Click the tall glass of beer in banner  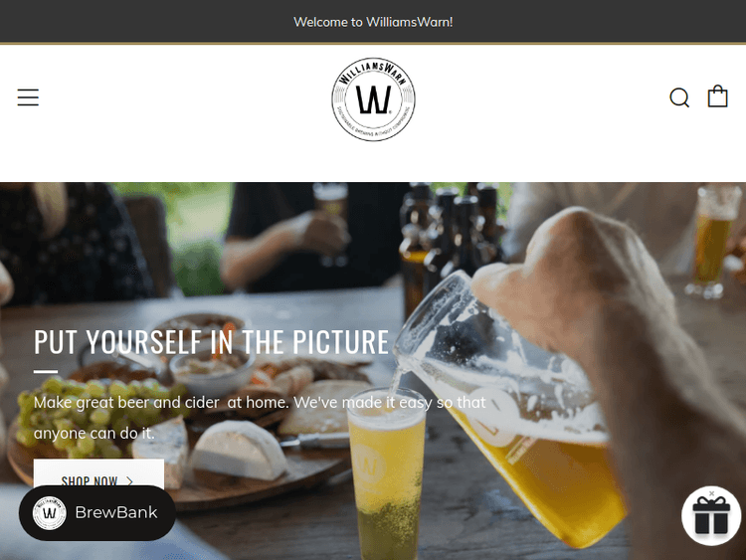point(387,473)
